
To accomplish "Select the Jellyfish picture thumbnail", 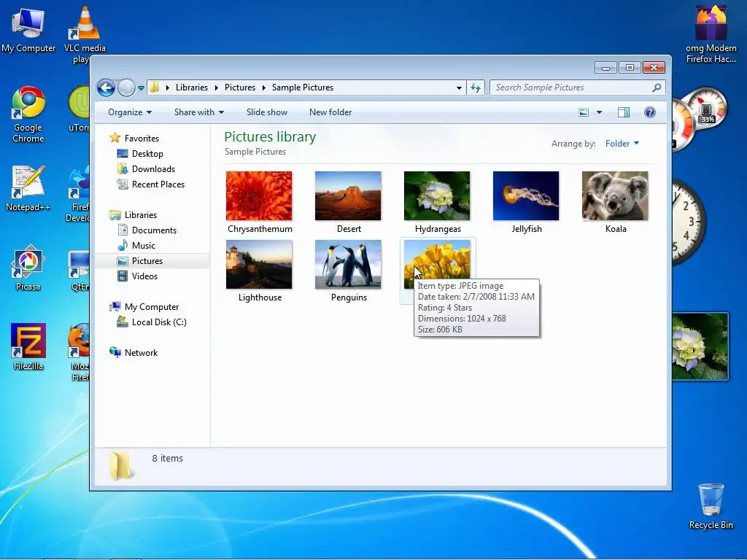I will click(x=526, y=195).
